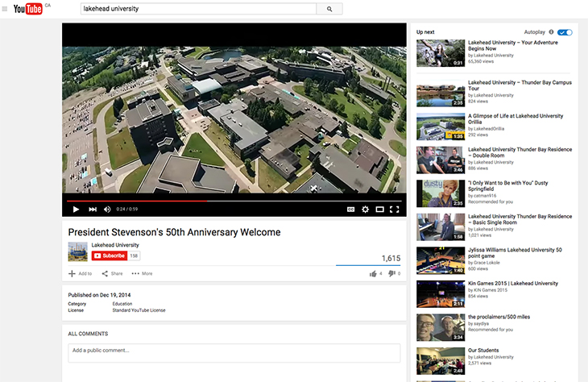Click 'Published on Dec 19, 2014' text

coord(99,295)
